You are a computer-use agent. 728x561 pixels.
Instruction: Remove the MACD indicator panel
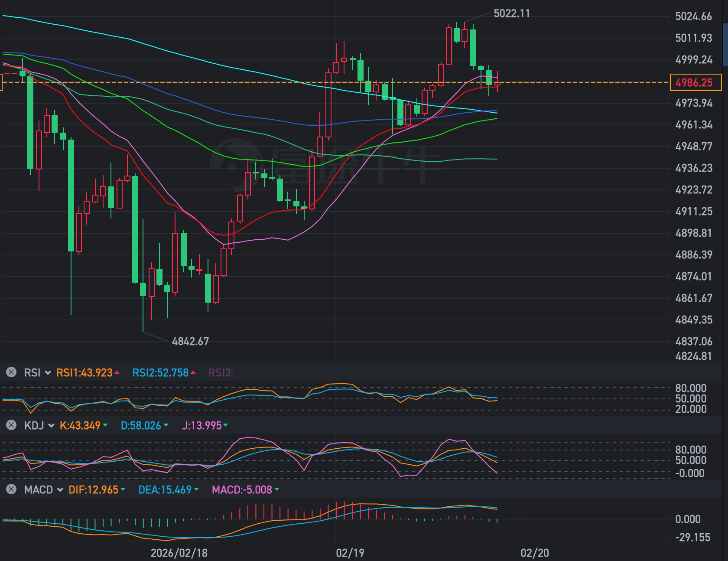11,489
